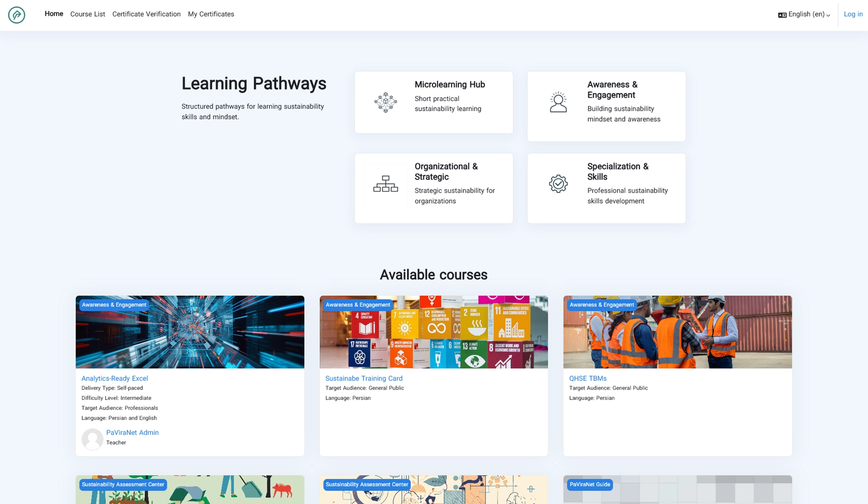868x504 pixels.
Task: Open the QHSE TBMs course link
Action: [x=588, y=378]
